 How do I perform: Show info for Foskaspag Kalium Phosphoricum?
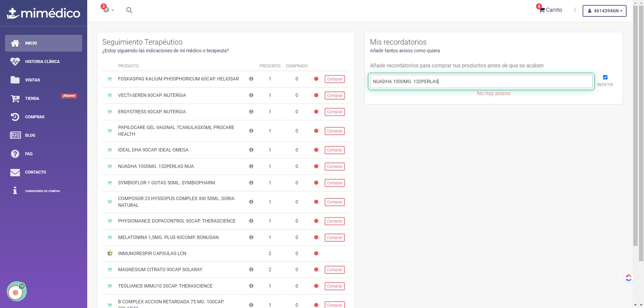point(251,79)
